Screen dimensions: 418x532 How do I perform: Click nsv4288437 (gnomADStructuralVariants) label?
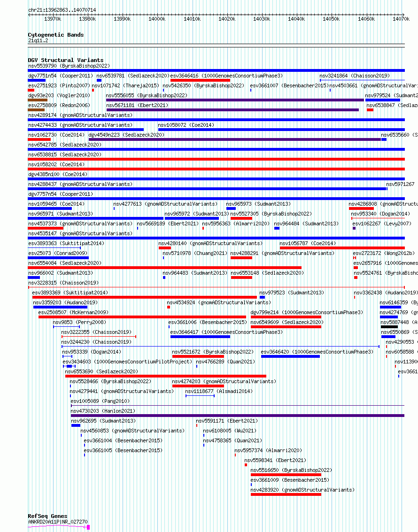point(80,184)
